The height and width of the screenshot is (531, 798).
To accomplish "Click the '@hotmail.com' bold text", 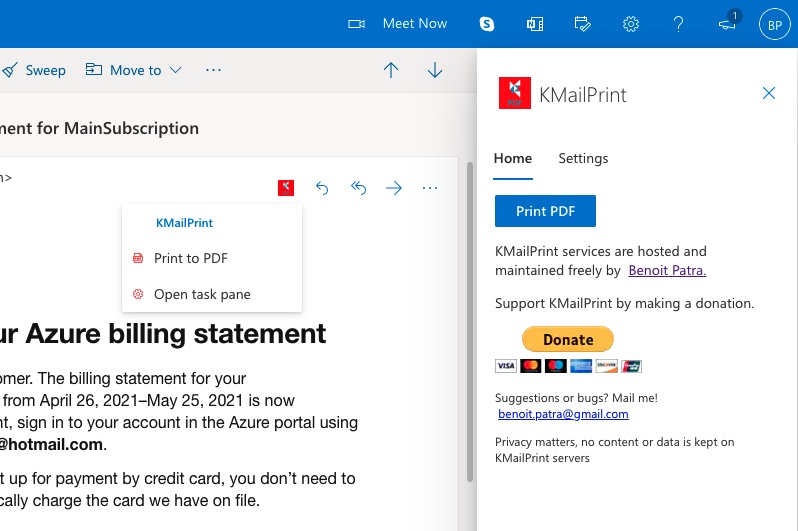I will click(51, 444).
